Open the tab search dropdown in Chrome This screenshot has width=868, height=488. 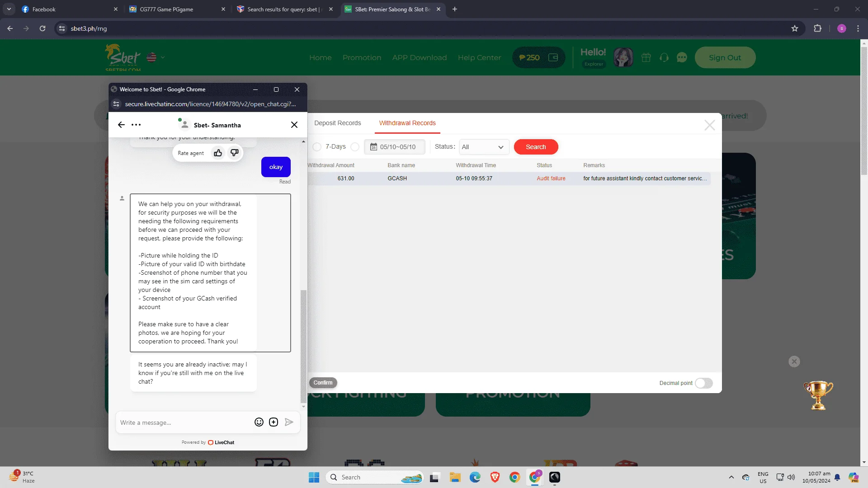click(9, 9)
